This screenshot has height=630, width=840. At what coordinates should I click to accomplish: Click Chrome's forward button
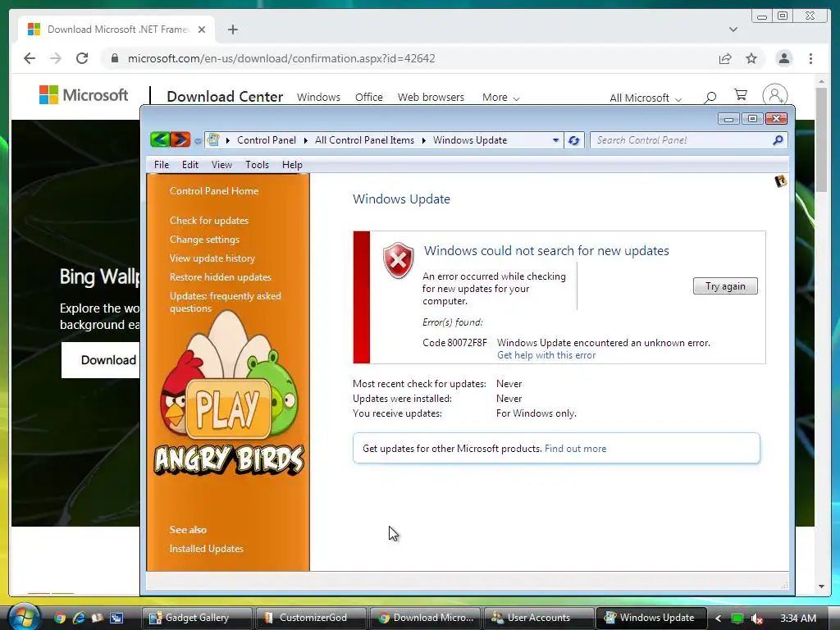click(x=56, y=58)
